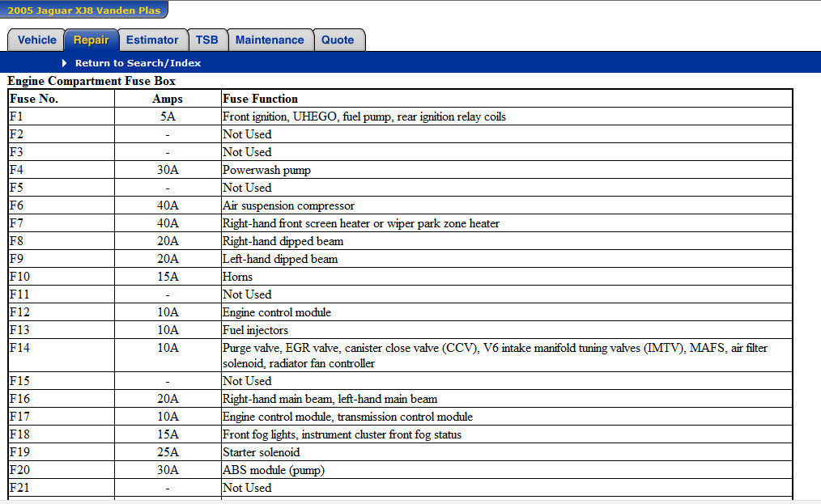Viewport: 821px width, 504px height.
Task: Click Air suspension compressor text
Action: [288, 205]
